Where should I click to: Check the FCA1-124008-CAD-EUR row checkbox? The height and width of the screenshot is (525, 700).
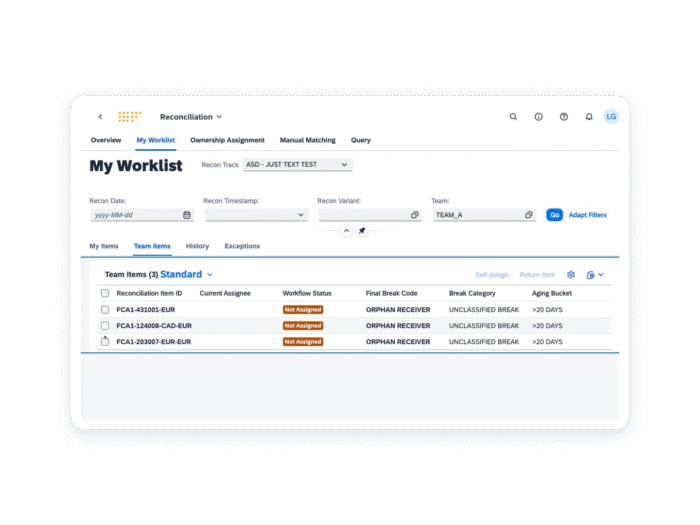(x=105, y=325)
